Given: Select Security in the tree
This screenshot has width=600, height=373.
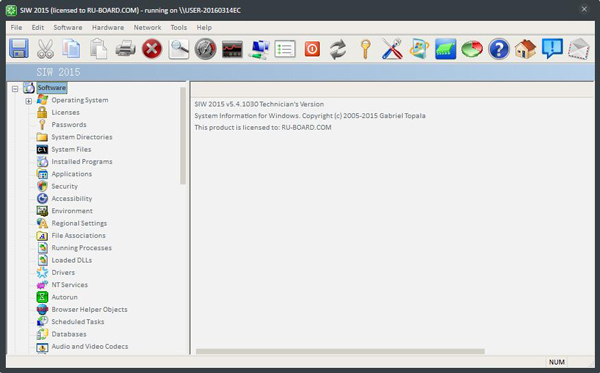Looking at the screenshot, I should (x=64, y=186).
